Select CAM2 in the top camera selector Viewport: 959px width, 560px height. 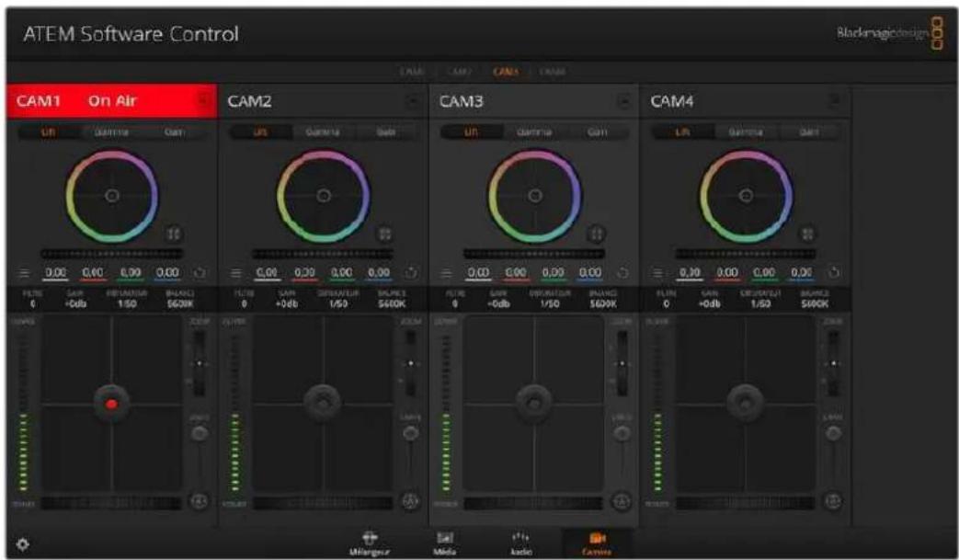459,72
